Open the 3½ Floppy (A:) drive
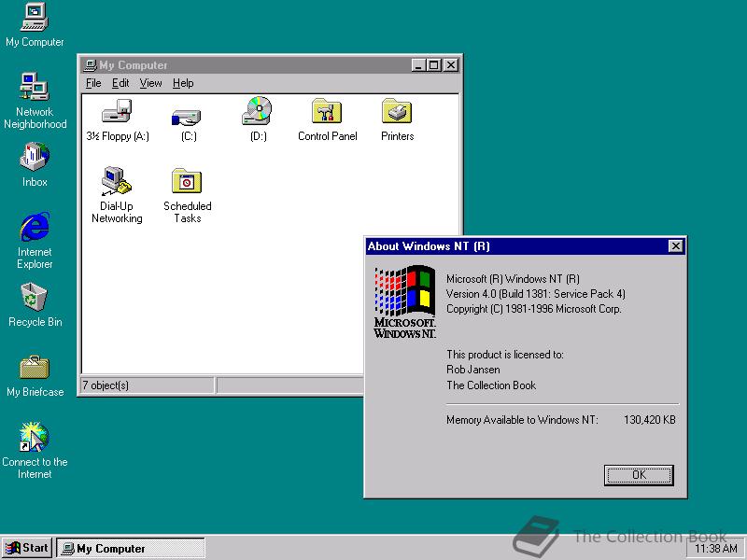 pos(116,114)
